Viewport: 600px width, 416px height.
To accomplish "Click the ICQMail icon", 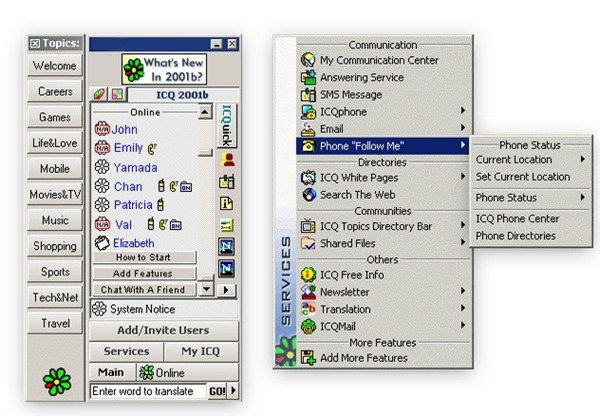I will tap(308, 326).
